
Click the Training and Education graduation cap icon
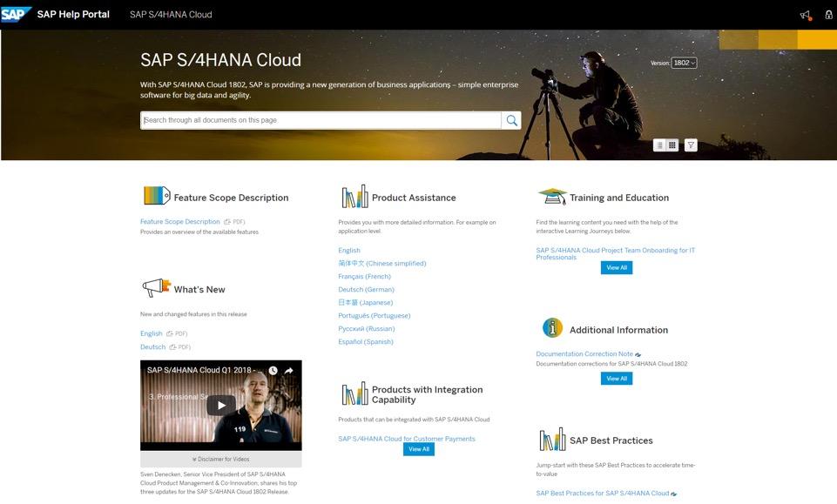552,196
